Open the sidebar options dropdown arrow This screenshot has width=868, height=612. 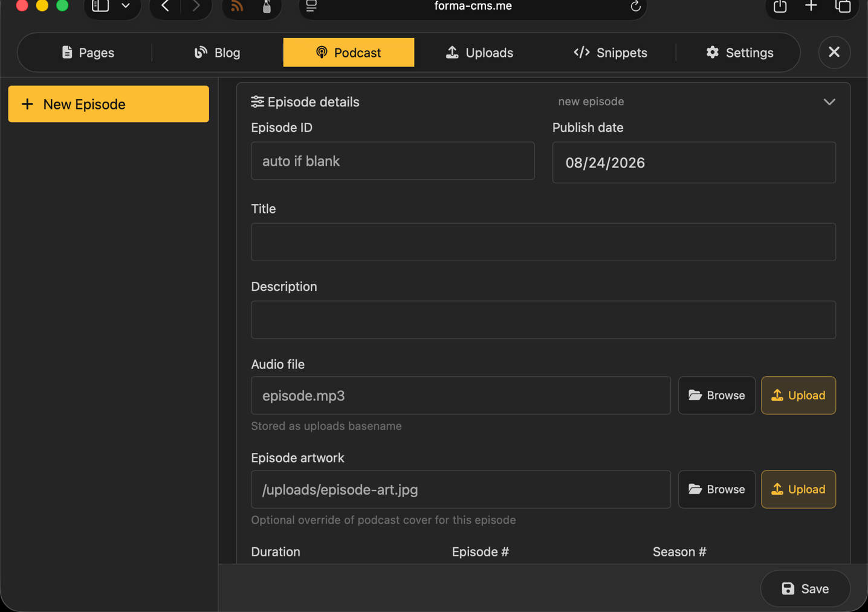126,6
